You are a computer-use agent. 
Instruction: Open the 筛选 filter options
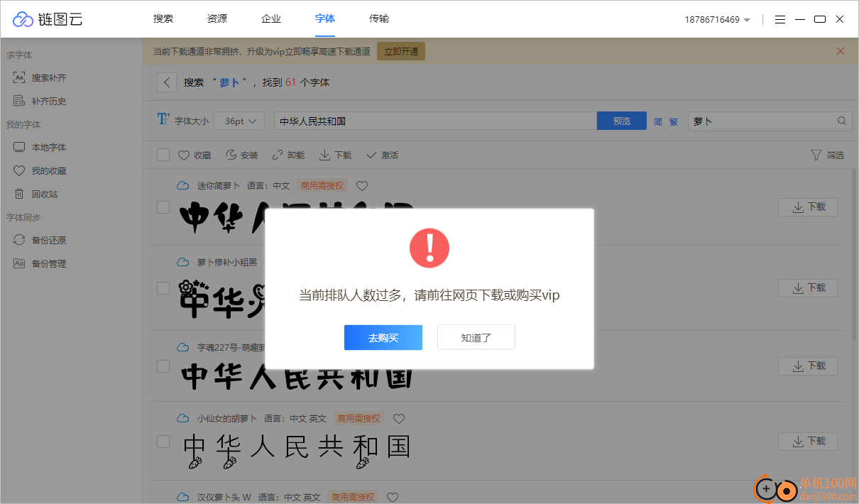(x=828, y=155)
